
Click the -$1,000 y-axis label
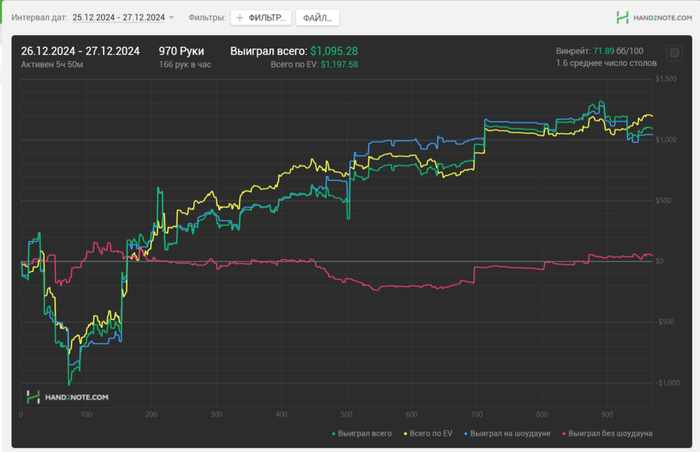667,383
